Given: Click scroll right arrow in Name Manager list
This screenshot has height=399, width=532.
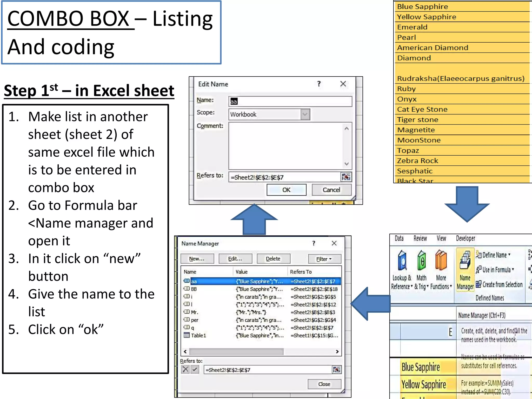Looking at the screenshot, I should 337,351.
